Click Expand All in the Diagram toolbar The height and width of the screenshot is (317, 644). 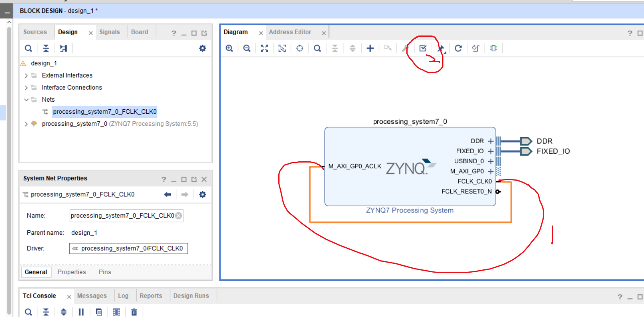[352, 48]
